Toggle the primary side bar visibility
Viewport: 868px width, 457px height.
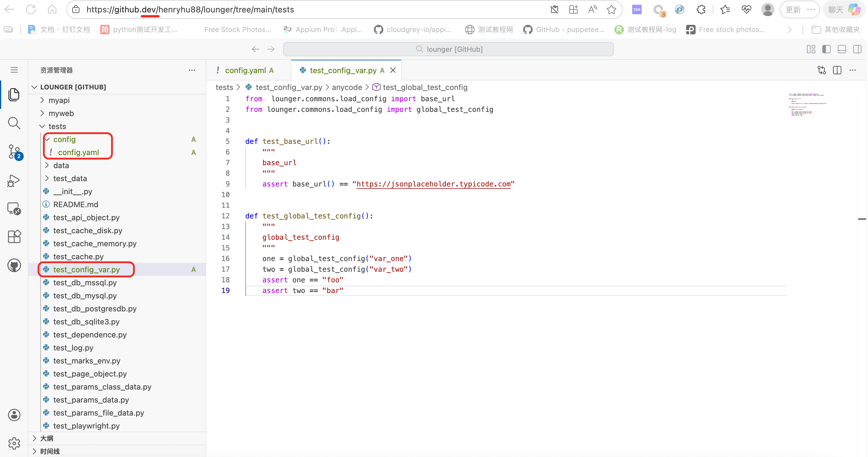(x=826, y=49)
